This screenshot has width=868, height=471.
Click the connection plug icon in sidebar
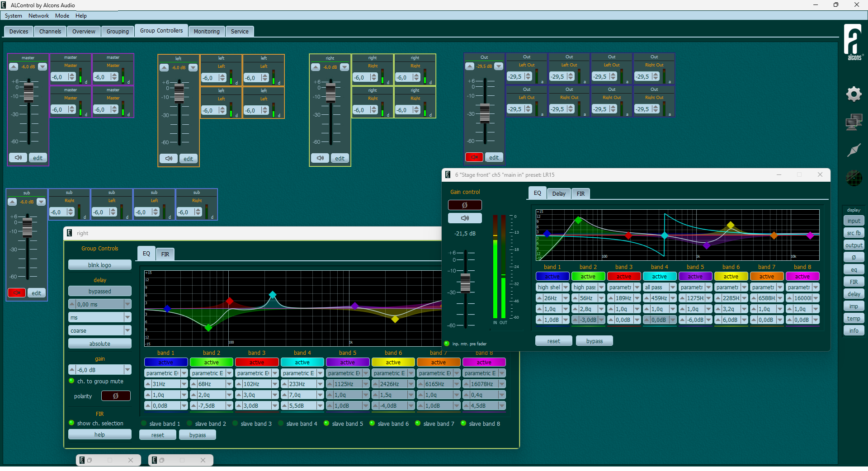pos(854,150)
